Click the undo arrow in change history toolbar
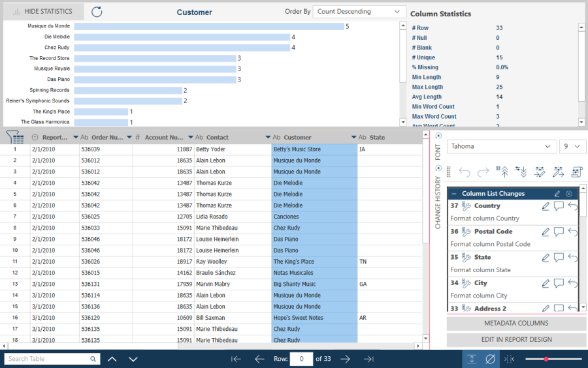Screen dimensions: 588x368 coord(465,172)
